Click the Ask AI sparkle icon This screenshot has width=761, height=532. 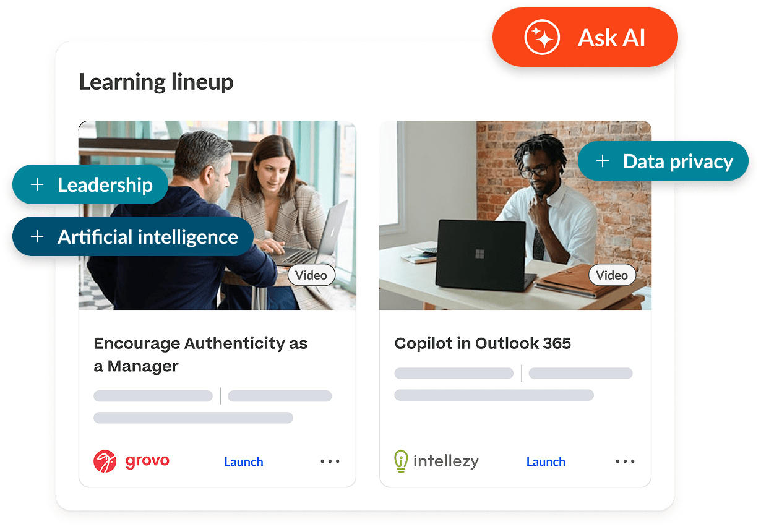click(x=542, y=38)
